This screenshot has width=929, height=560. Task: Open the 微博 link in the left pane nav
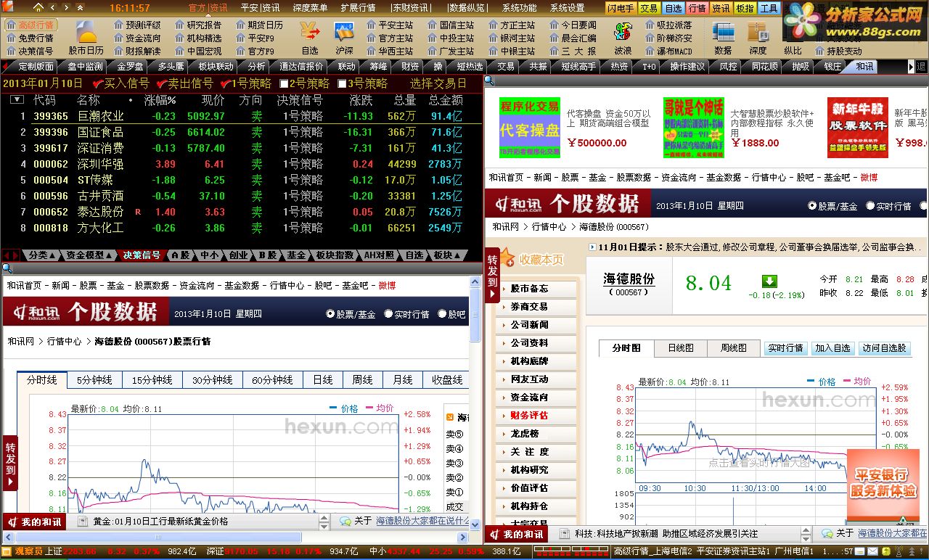387,285
